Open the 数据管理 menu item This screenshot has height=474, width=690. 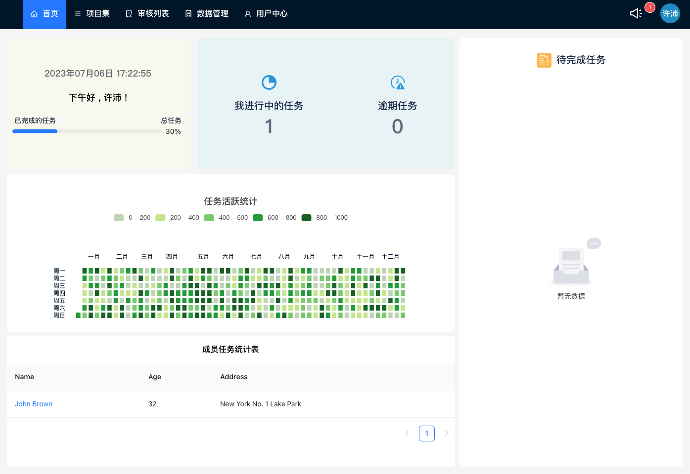[x=206, y=14]
